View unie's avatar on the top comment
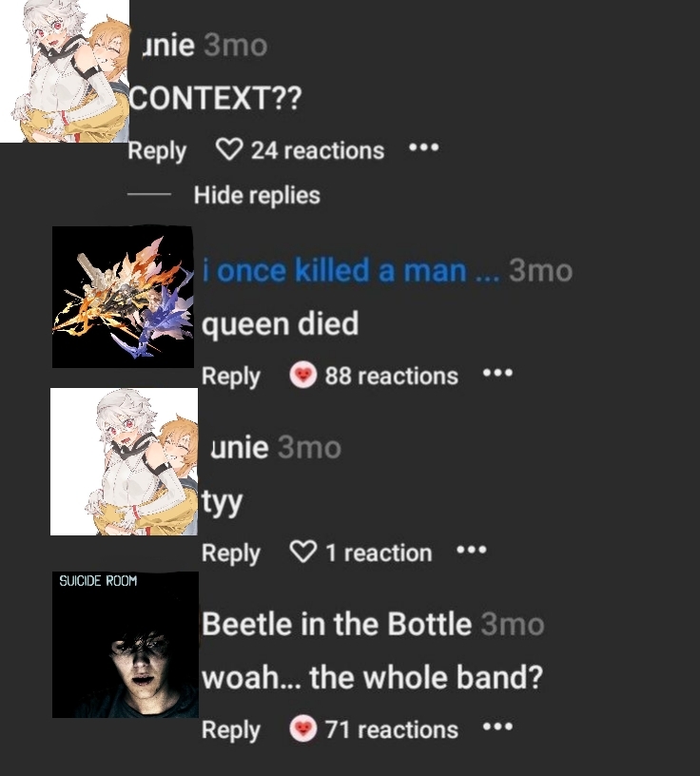The image size is (700, 776). pos(64,71)
